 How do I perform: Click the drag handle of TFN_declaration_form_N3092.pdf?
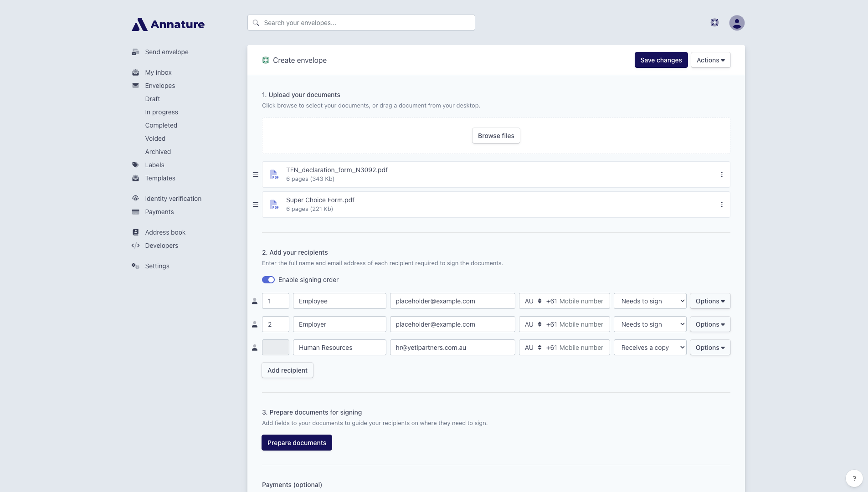[256, 174]
